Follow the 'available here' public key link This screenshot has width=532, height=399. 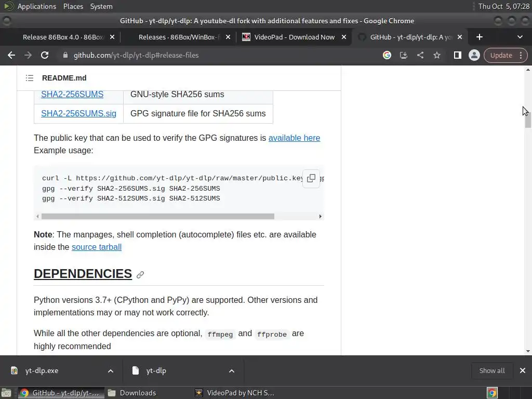[x=294, y=138]
